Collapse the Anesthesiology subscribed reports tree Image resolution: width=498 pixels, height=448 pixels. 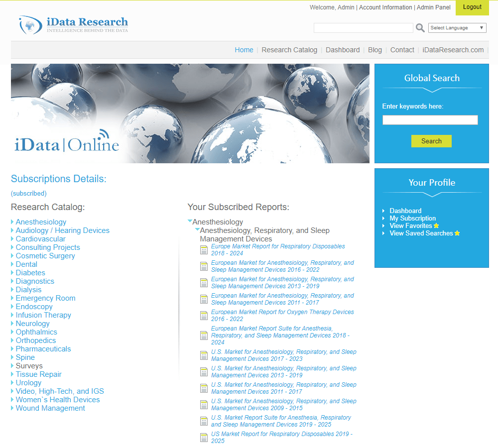[x=190, y=221]
